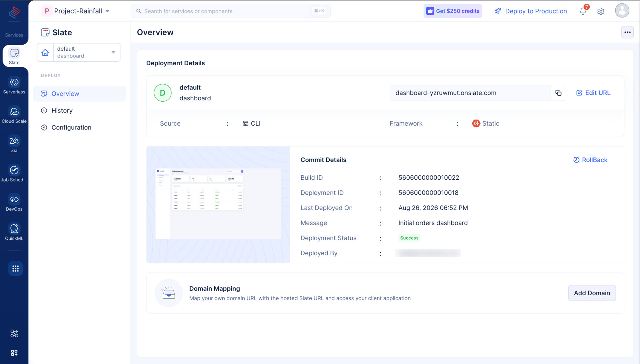Click the search services input field
The width and height of the screenshot is (640, 364).
pos(231,11)
